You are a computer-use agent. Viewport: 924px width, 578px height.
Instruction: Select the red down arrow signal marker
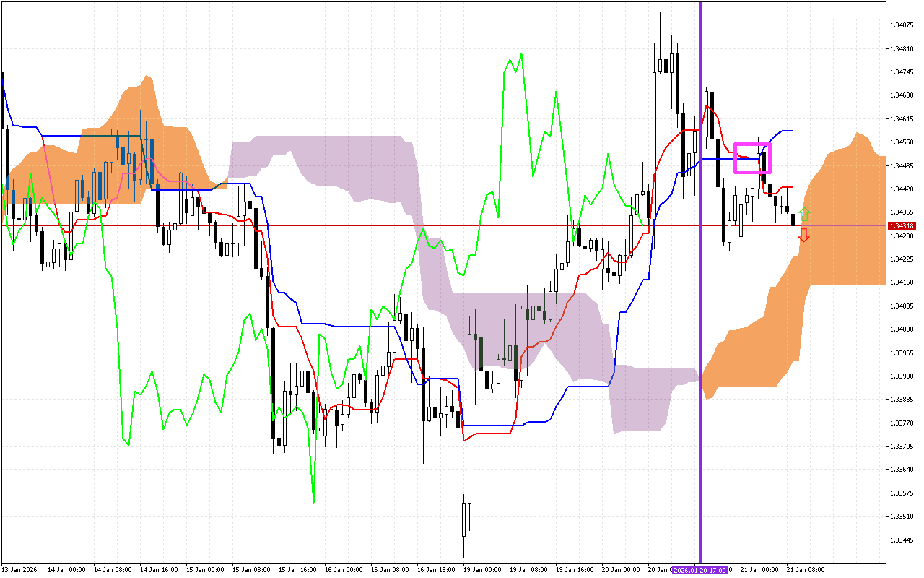pos(804,236)
